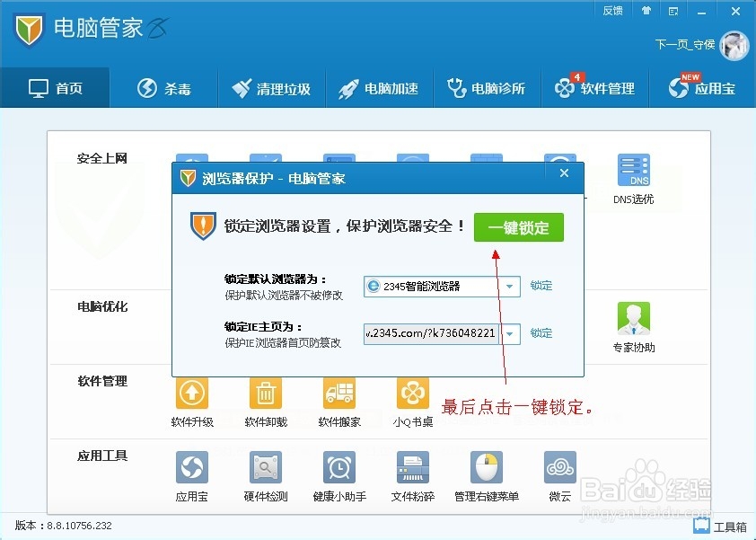Viewport: 756px width, 540px height.
Task: Open the 小Q书桌 icon
Action: coord(413,393)
